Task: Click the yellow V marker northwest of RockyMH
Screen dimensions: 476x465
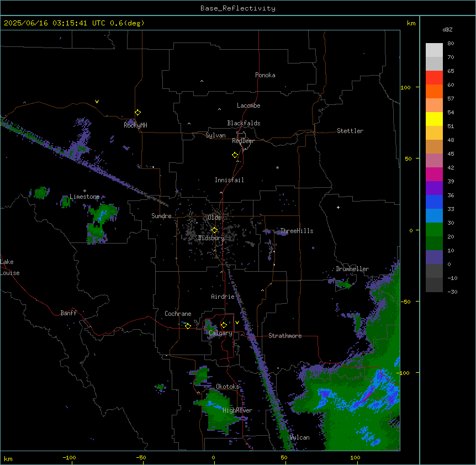Action: click(97, 102)
